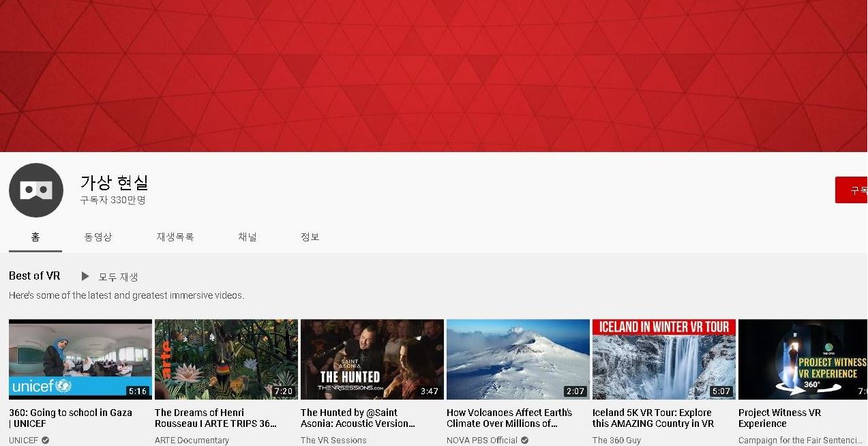The height and width of the screenshot is (446, 868).
Task: Open The VR Sessions channel link
Action: [x=333, y=441]
